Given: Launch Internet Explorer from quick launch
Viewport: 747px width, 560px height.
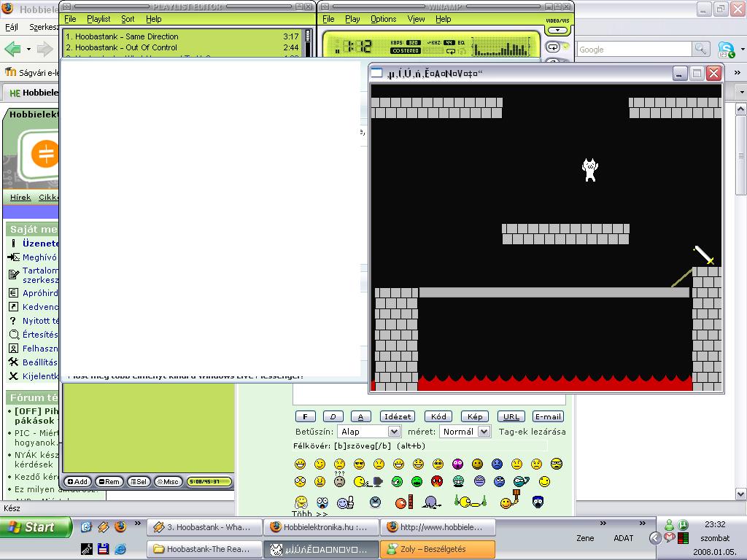Looking at the screenshot, I should click(120, 548).
